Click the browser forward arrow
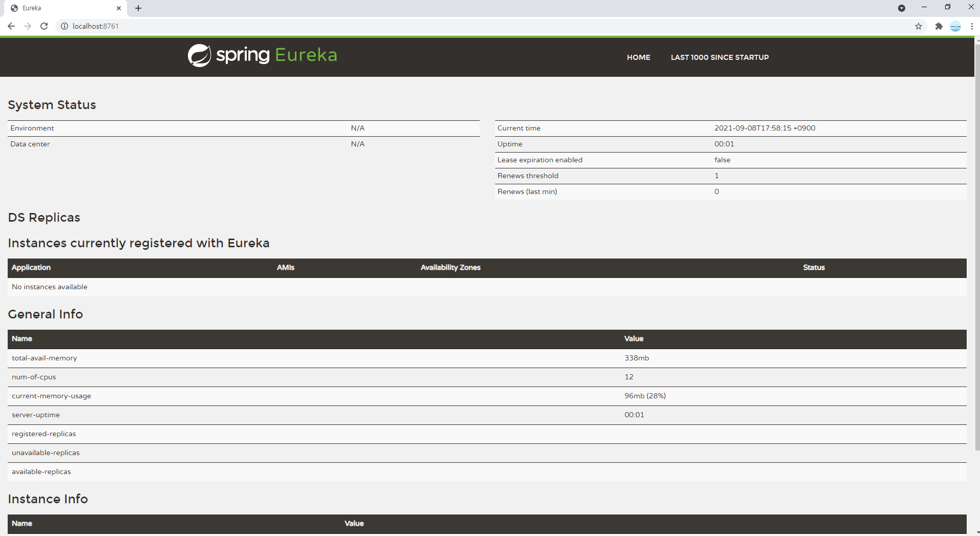This screenshot has height=536, width=980. (x=28, y=26)
